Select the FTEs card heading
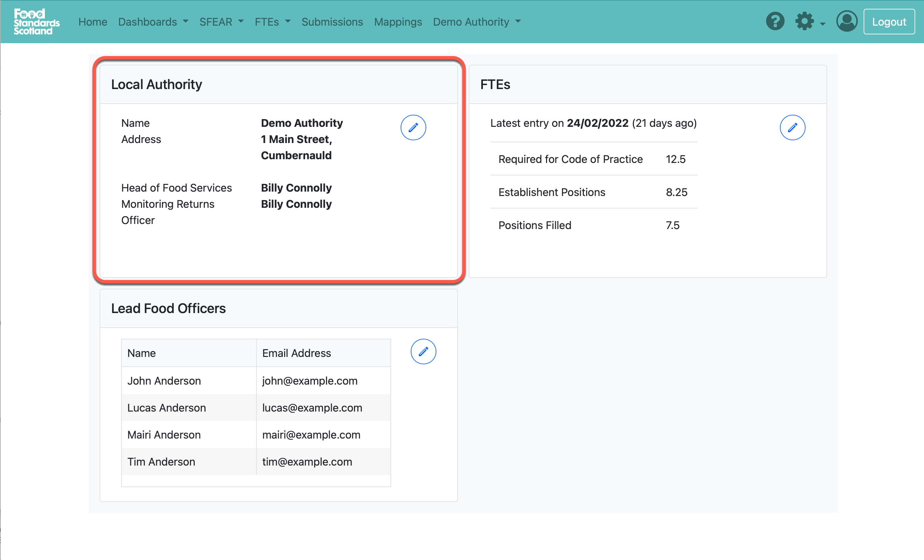Viewport: 924px width, 560px height. pyautogui.click(x=495, y=84)
